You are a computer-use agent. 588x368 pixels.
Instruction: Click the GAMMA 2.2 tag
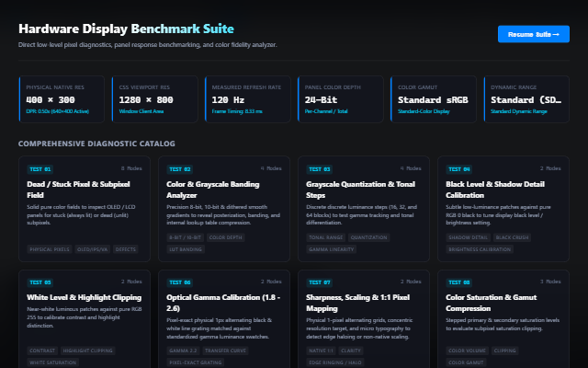coord(183,351)
